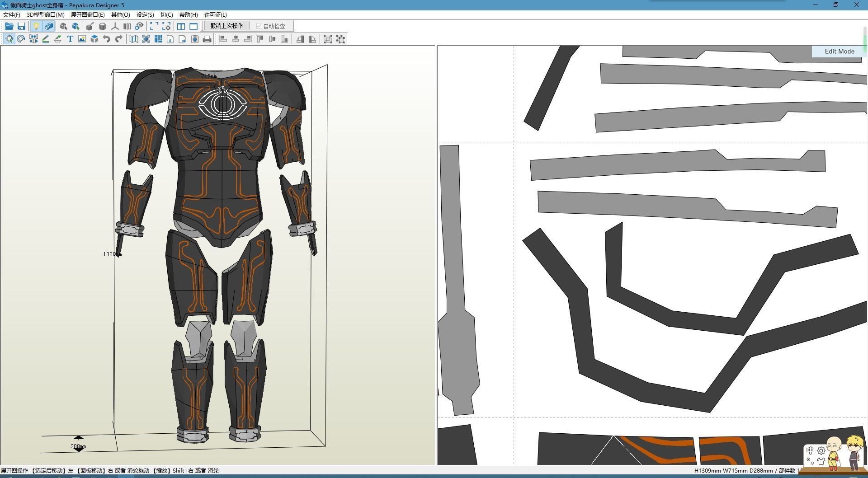Open the 许可证(L) menu

[x=216, y=15]
